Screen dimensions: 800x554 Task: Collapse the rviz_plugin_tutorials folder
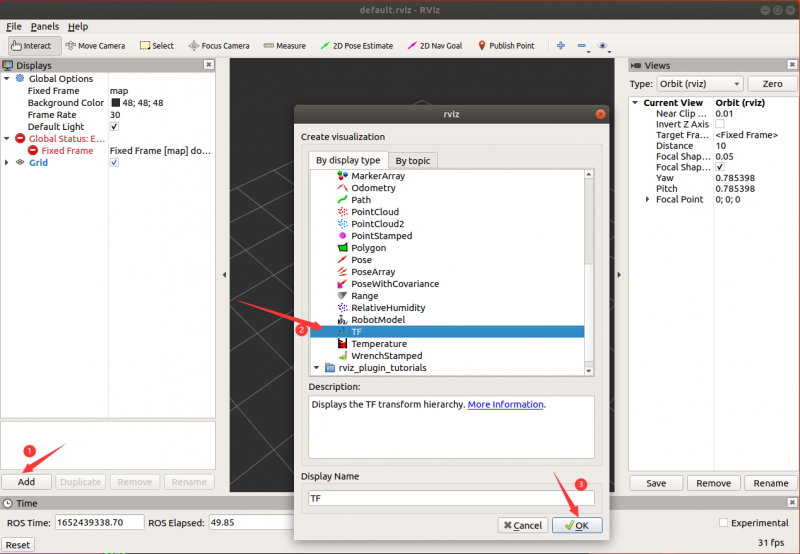(316, 368)
